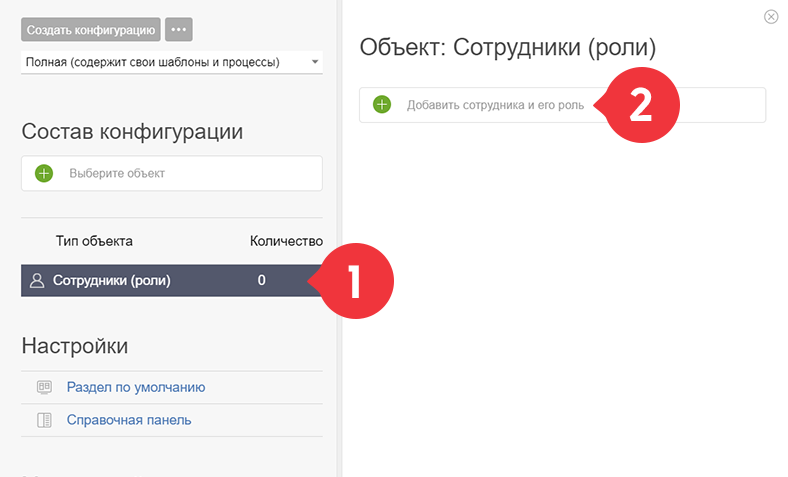
Task: Open the three-dots more options menu
Action: [x=178, y=30]
